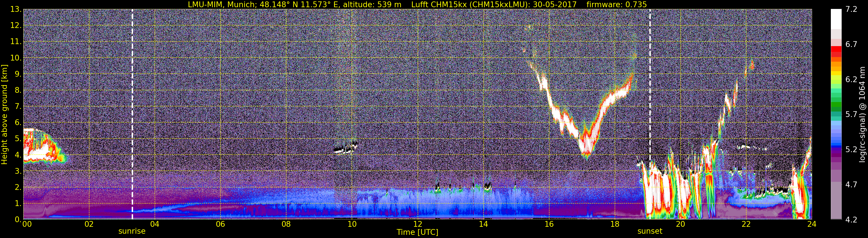Click the x-axis tick label '14'

[483, 224]
